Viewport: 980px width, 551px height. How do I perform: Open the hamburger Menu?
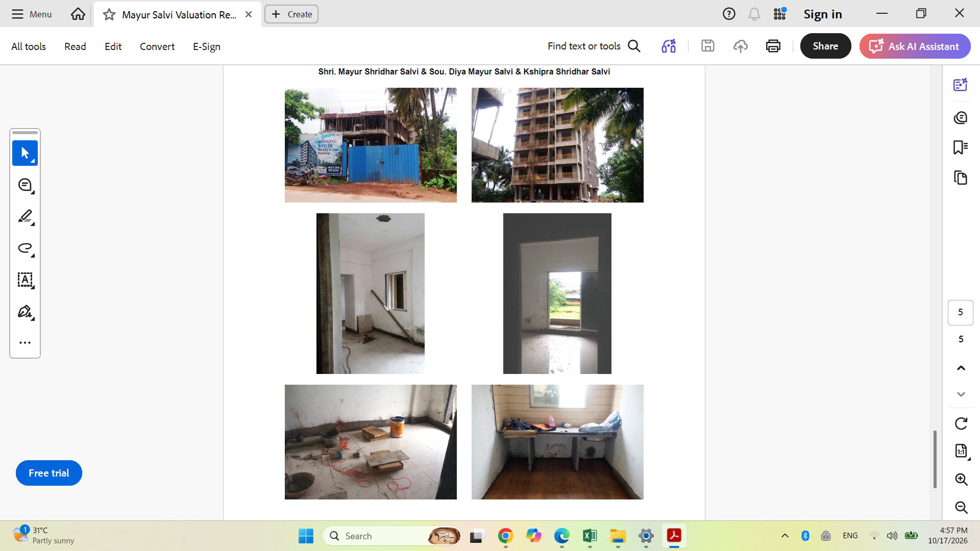pyautogui.click(x=32, y=14)
